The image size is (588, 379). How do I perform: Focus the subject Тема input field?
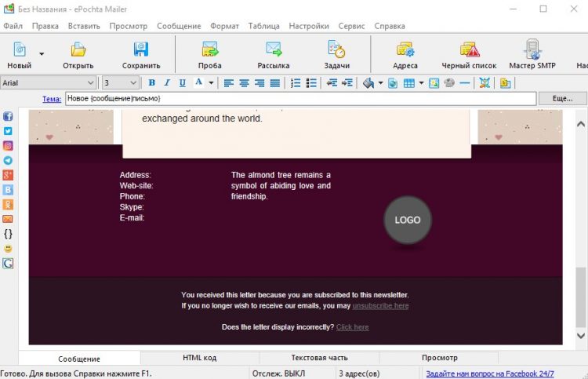pyautogui.click(x=301, y=99)
